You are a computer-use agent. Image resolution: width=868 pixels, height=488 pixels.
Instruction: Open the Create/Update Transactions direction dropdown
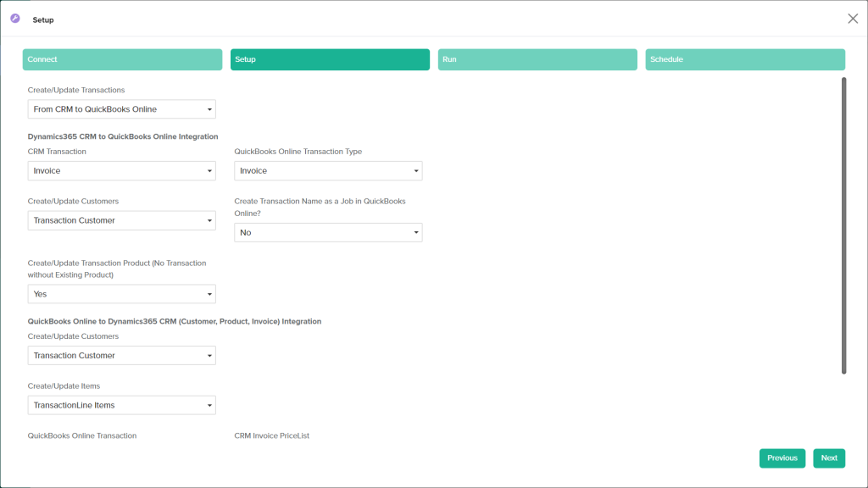pyautogui.click(x=121, y=109)
